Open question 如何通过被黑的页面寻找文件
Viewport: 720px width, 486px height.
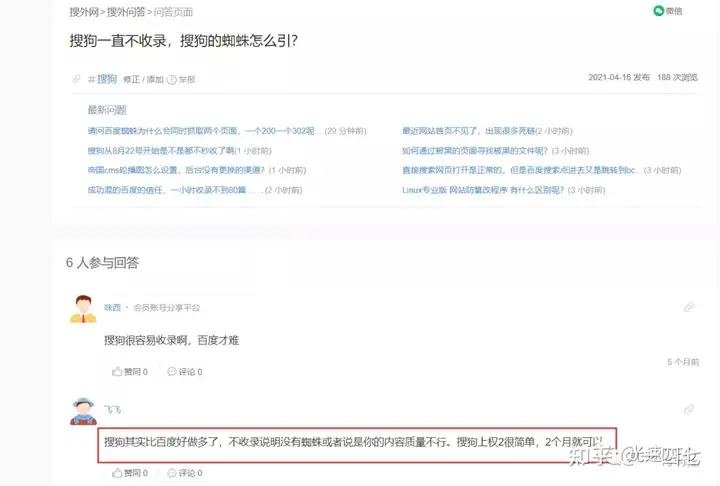(x=475, y=151)
